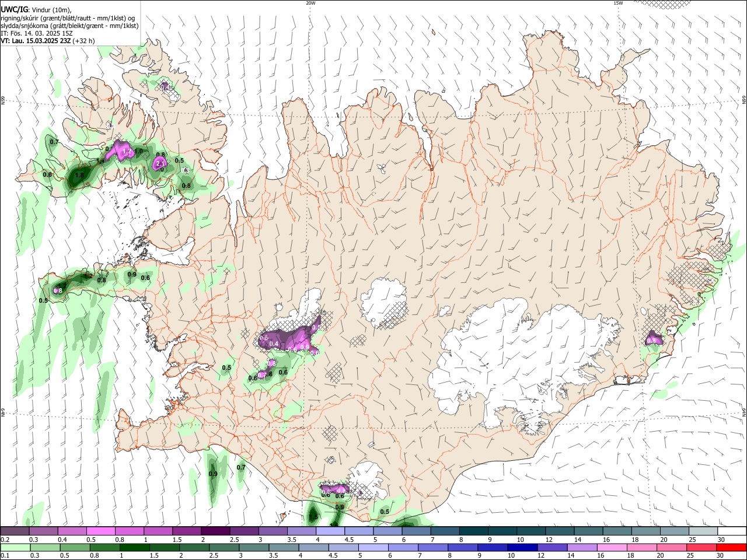
Task: Click the bright red 25–30 rain legend swatch
Action: pyautogui.click(x=732, y=547)
